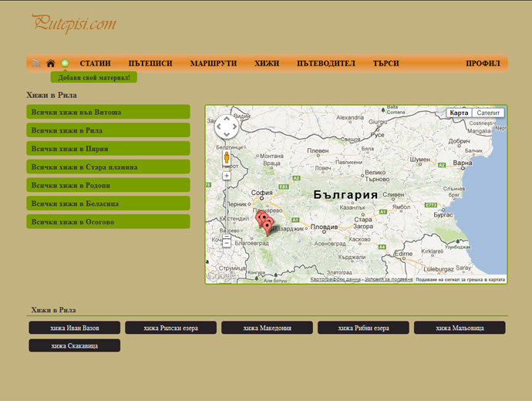Pan the map using the navigation circle
Screen dimensions: 532x401
tap(227, 126)
